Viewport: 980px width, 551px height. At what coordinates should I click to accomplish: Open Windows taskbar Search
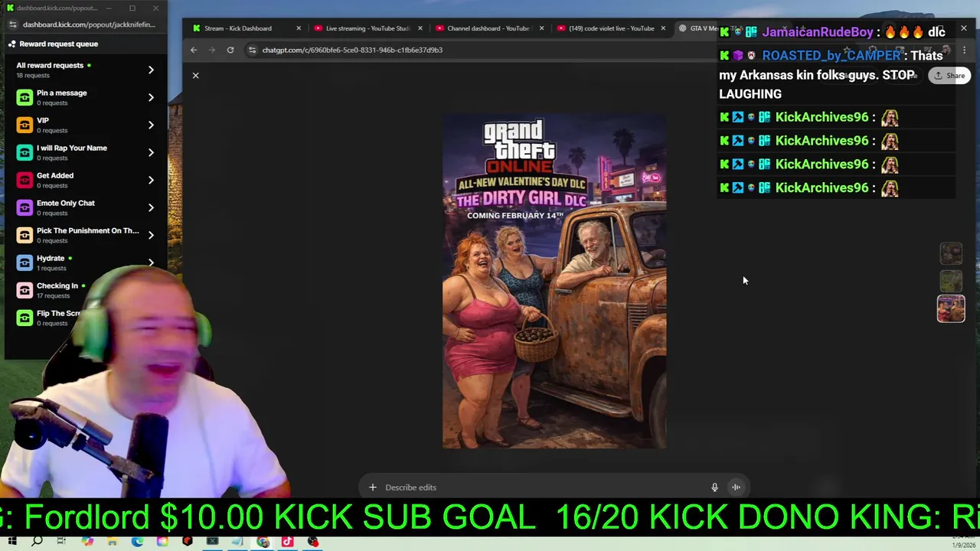[x=37, y=542]
